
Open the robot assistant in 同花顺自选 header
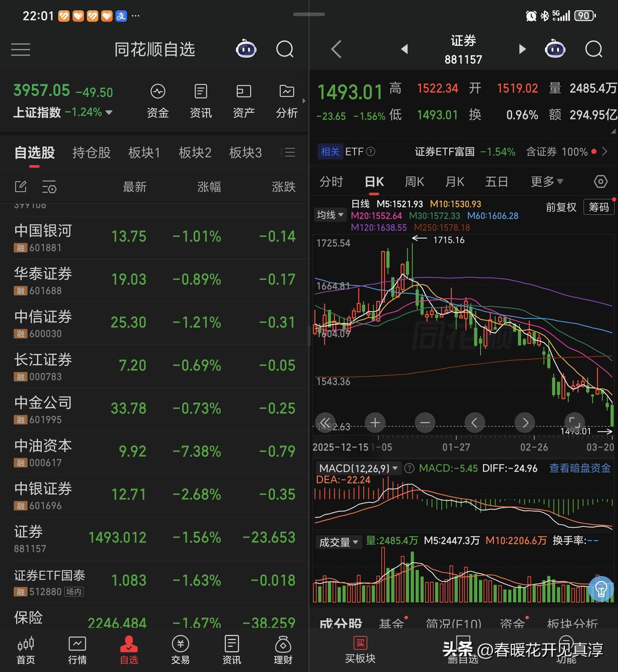click(x=246, y=49)
